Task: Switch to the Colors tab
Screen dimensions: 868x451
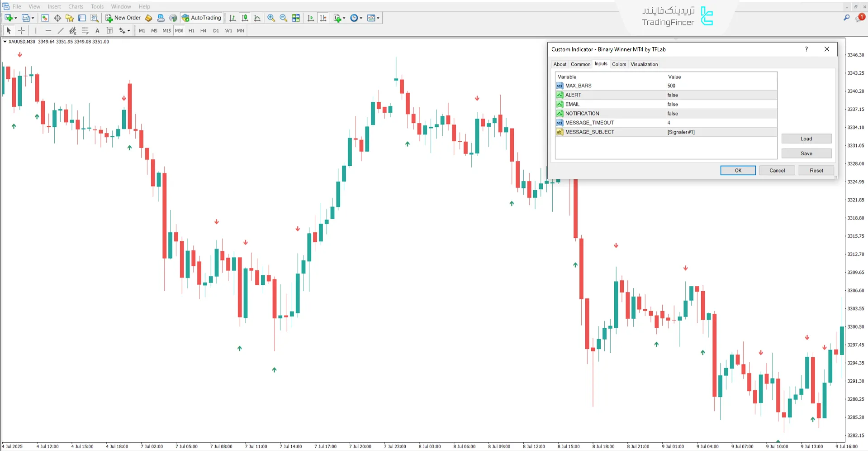Action: (x=619, y=64)
